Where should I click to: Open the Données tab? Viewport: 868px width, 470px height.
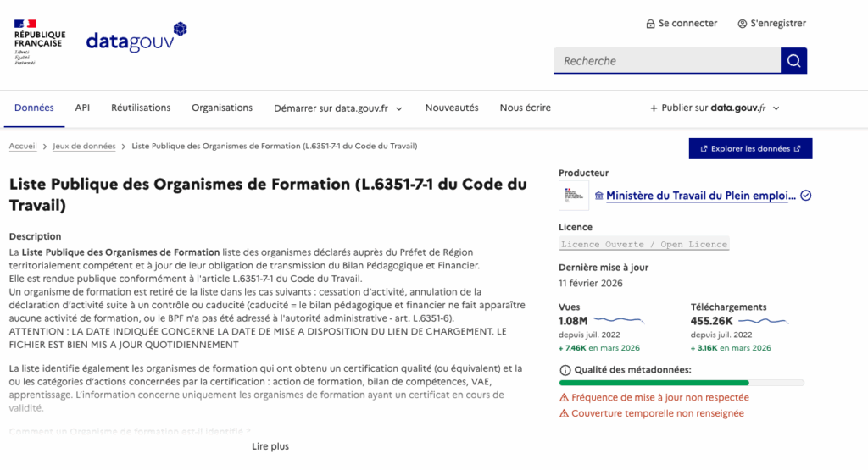34,108
